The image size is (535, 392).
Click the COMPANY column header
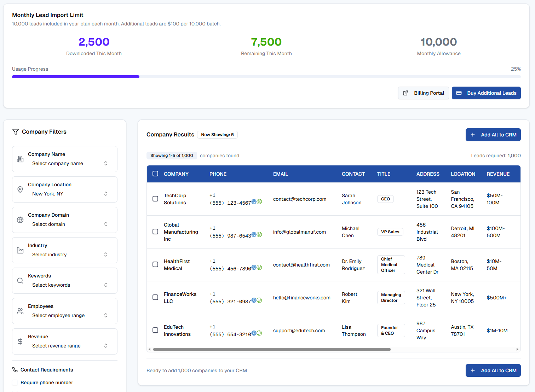[x=176, y=174]
